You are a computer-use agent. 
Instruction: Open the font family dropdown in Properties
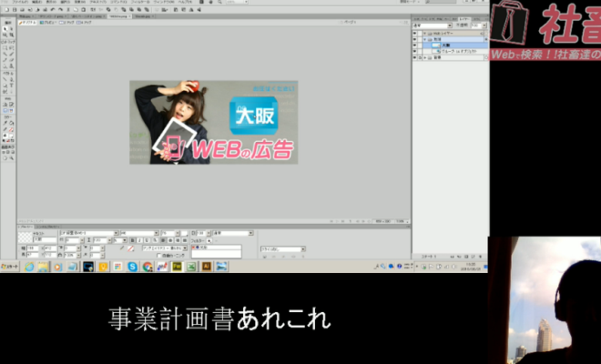coord(89,233)
